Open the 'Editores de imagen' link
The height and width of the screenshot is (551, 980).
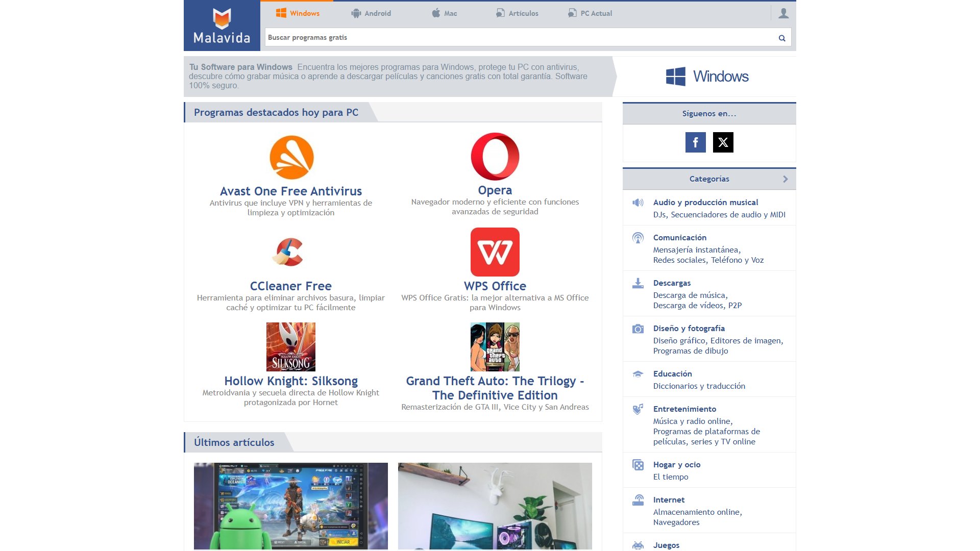pyautogui.click(x=746, y=341)
